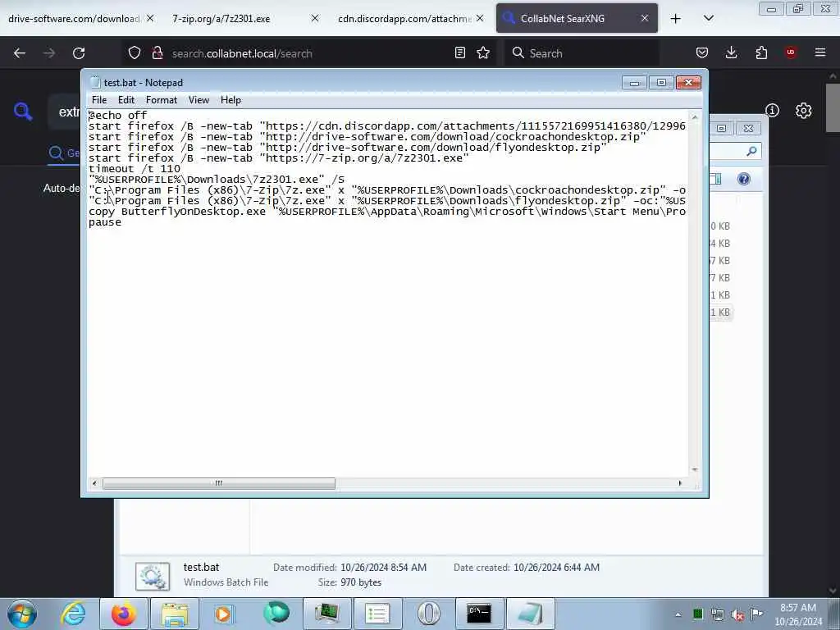Show hidden tray icons arrow
This screenshot has width=840, height=630.
678,614
